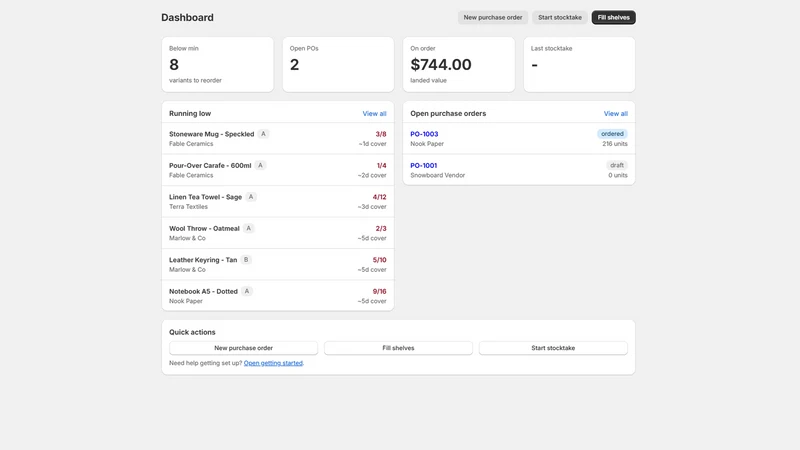This screenshot has height=450, width=800.
Task: Click the ~3d cover text
Action: [x=372, y=207]
